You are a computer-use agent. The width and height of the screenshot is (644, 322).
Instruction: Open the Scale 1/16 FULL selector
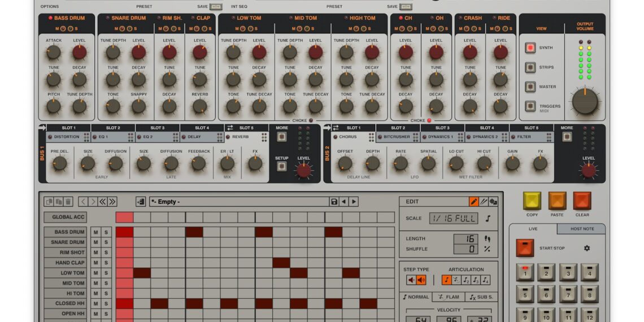coord(453,218)
